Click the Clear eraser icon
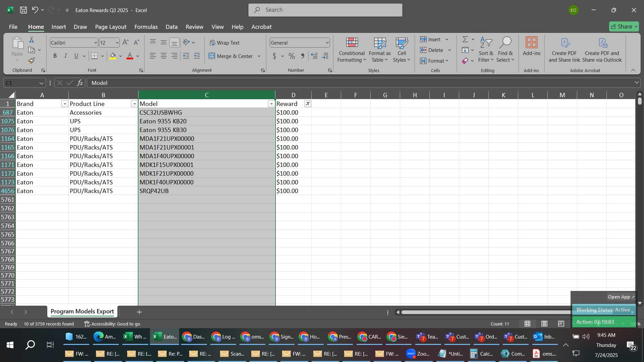The height and width of the screenshot is (362, 644). [x=465, y=61]
